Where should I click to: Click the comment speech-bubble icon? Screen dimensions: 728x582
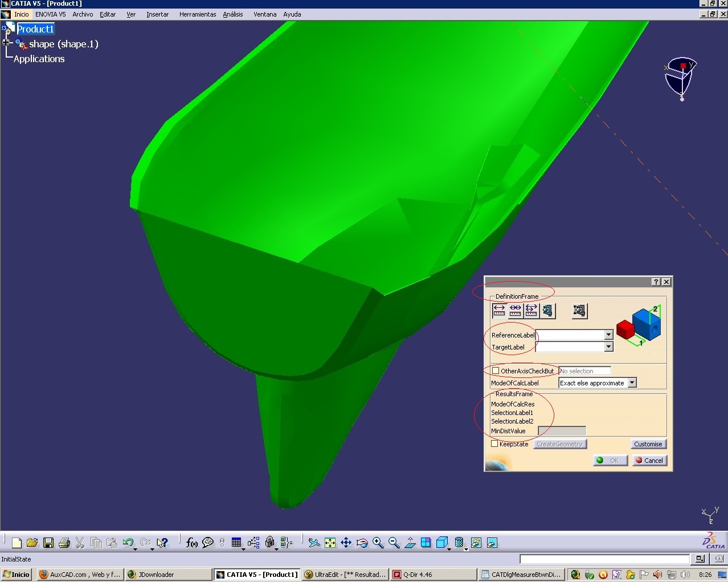pyautogui.click(x=208, y=543)
